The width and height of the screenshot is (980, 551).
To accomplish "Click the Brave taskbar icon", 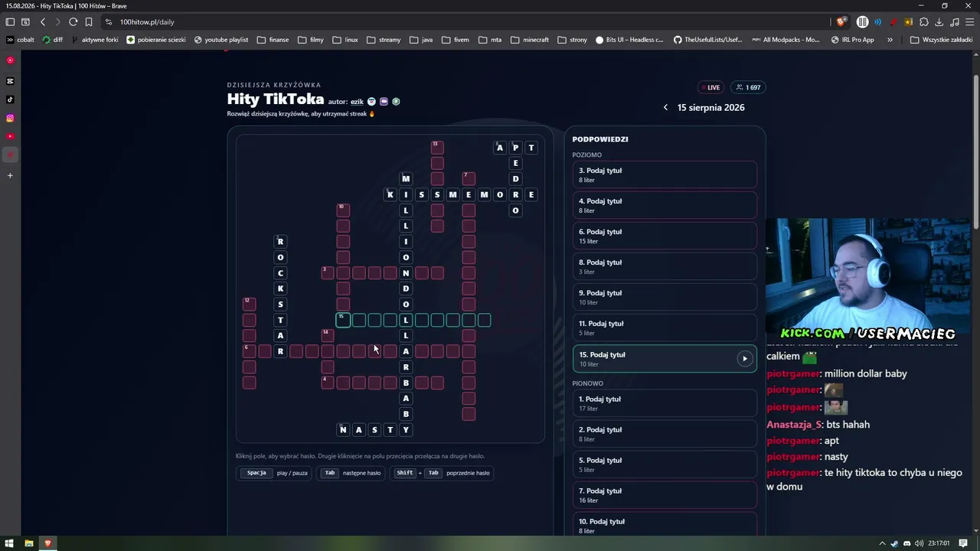I will [x=47, y=543].
